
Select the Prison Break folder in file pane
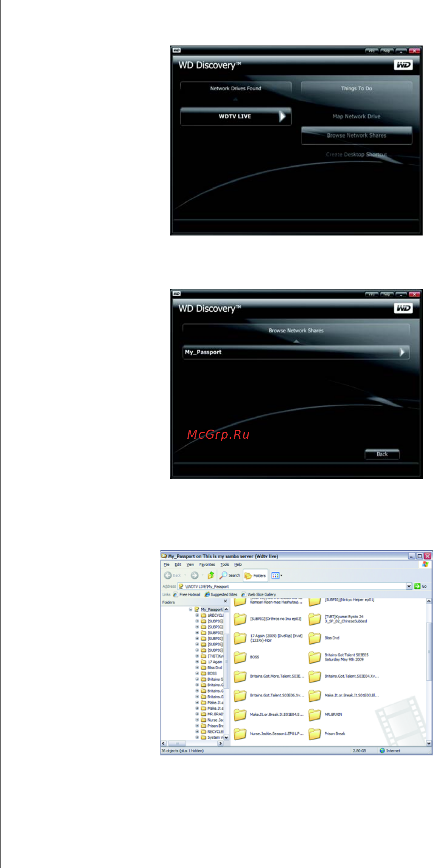(315, 734)
